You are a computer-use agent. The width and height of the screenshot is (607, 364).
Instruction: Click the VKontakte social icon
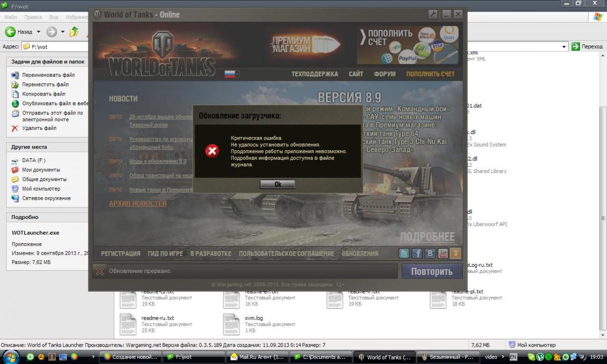(430, 253)
